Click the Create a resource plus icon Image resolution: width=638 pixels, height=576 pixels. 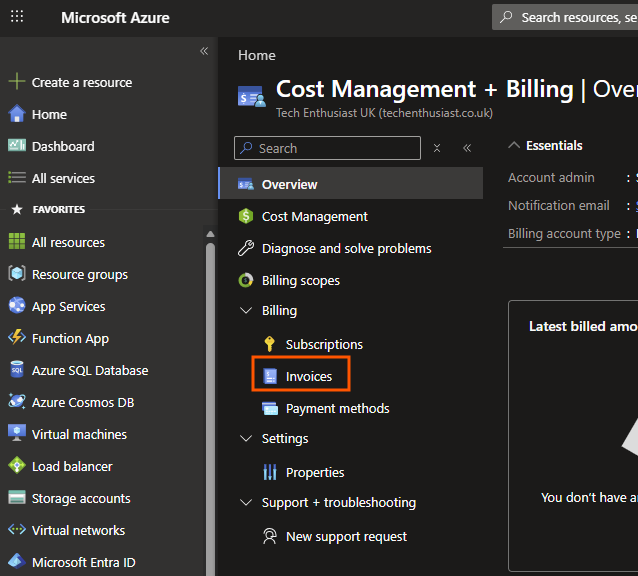[17, 81]
